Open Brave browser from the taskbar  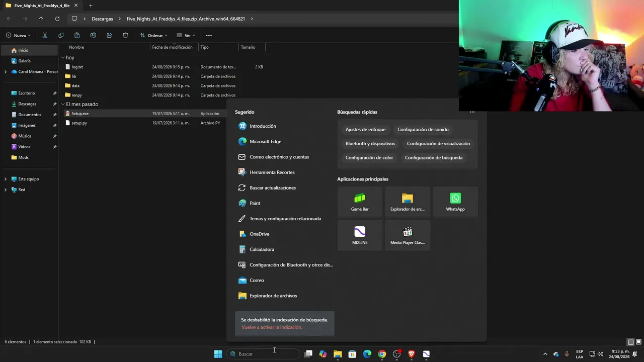tap(412, 354)
